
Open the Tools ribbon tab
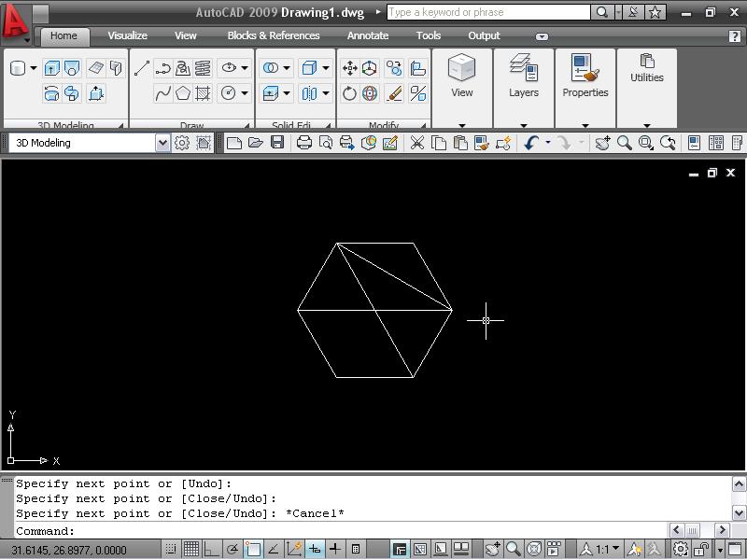tap(429, 35)
